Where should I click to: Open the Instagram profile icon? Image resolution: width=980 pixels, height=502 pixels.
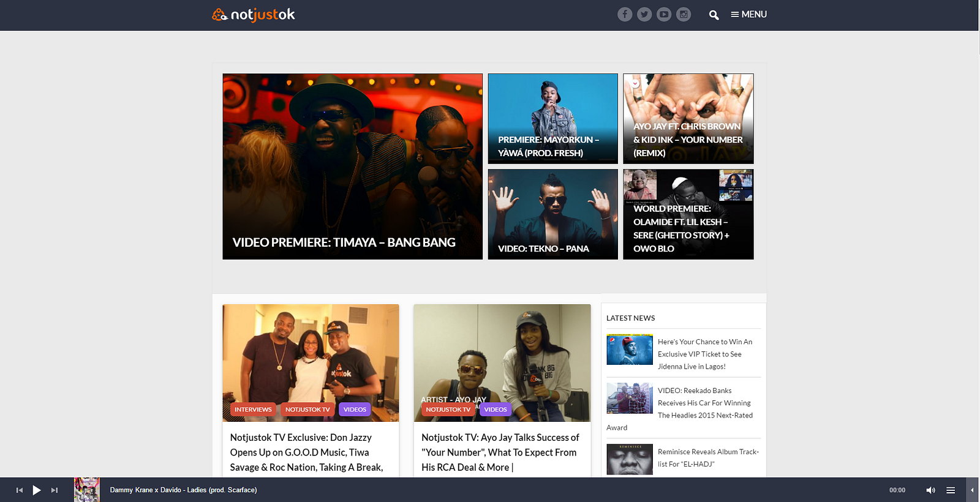[684, 14]
